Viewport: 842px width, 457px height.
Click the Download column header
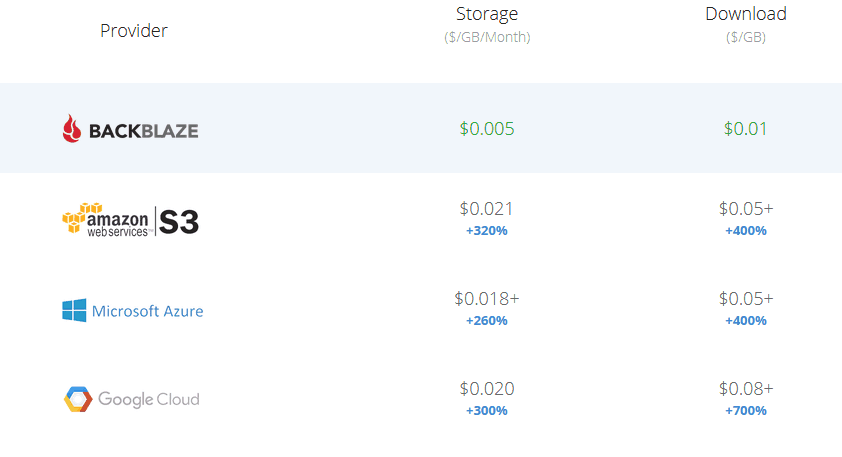click(x=746, y=14)
